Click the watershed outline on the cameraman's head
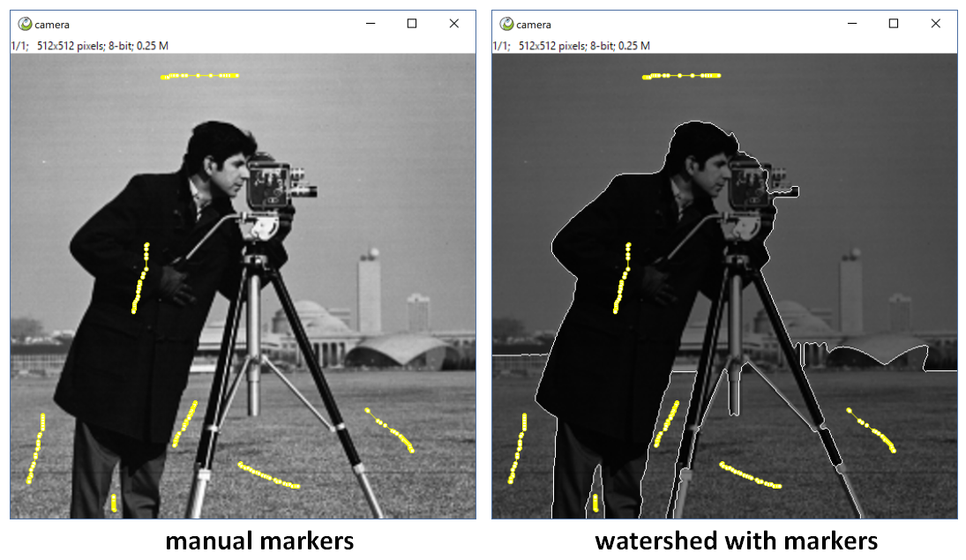The width and height of the screenshot is (966, 560). [702, 123]
